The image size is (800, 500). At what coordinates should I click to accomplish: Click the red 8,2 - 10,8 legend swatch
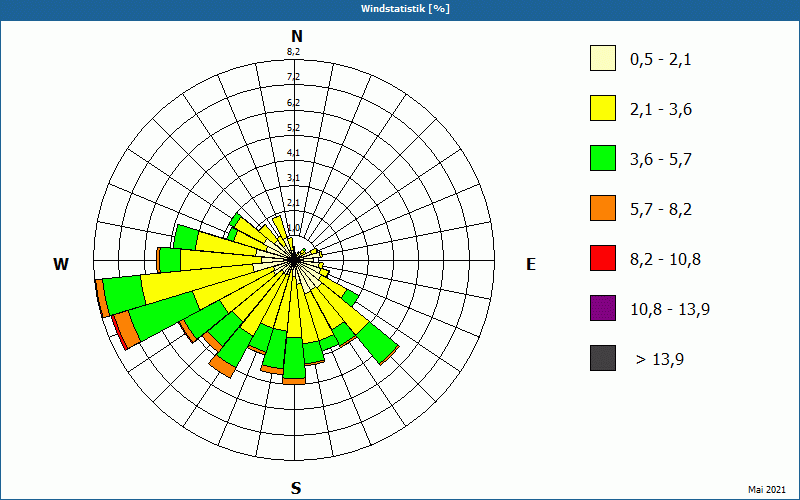(603, 258)
